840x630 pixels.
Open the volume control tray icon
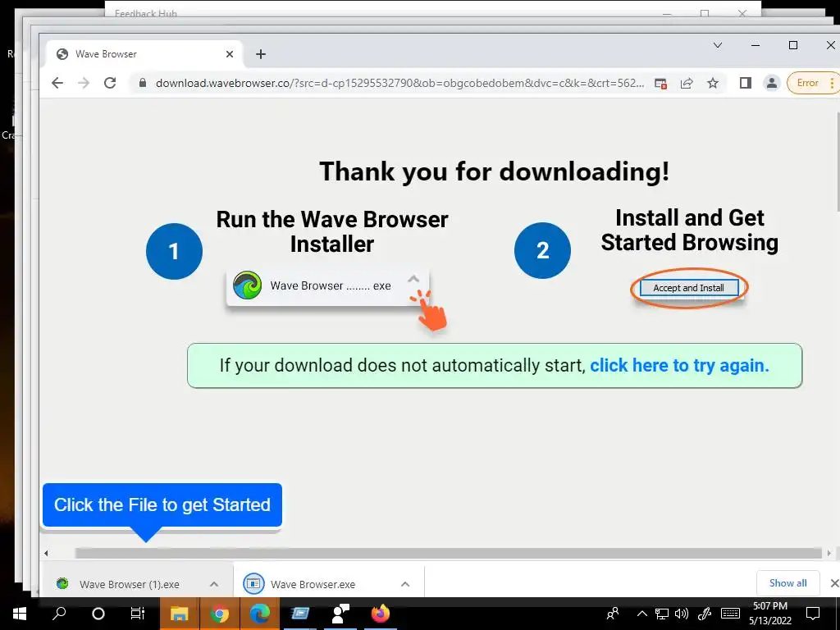pyautogui.click(x=682, y=614)
